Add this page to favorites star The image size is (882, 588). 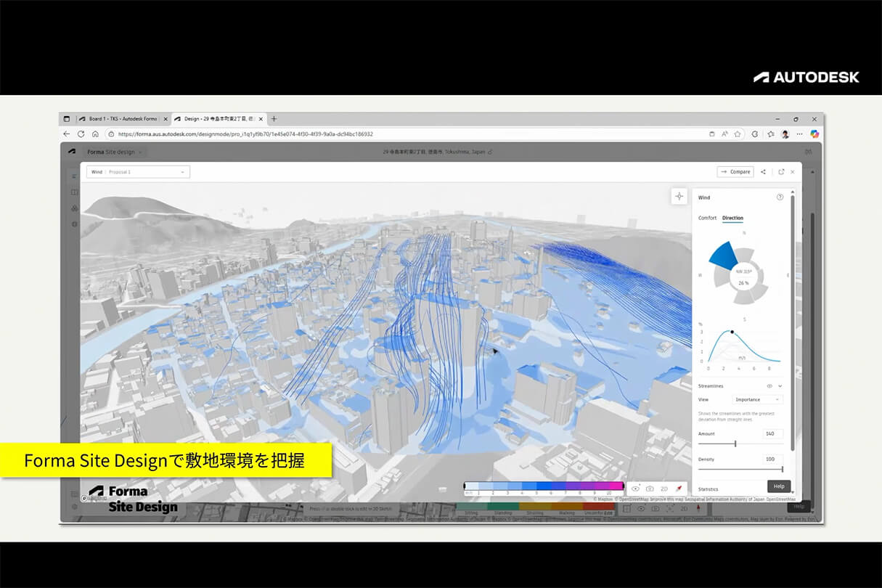[x=737, y=134]
